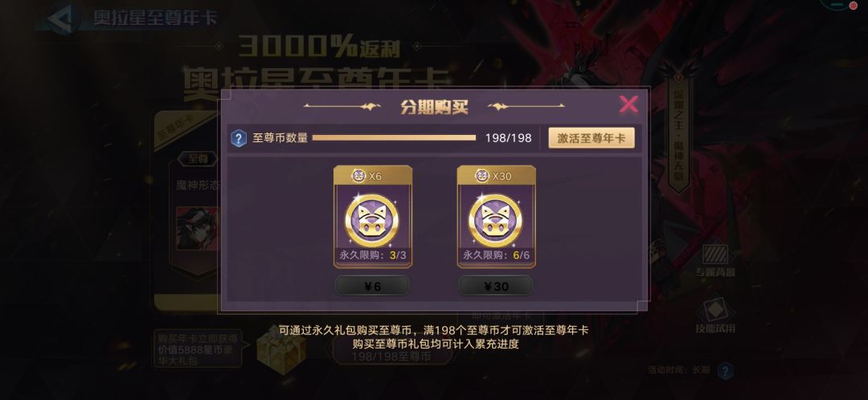Tap the help icon next to 活动时间
Viewport: 868px width, 400px height.
click(x=726, y=370)
